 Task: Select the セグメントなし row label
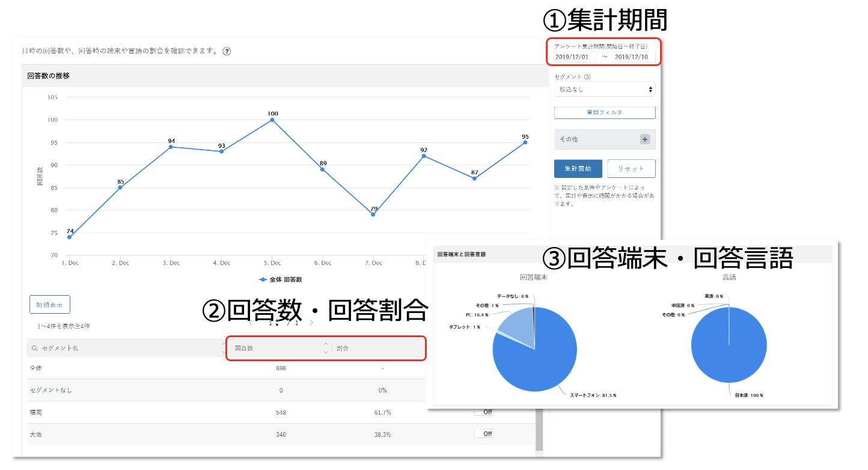51,390
